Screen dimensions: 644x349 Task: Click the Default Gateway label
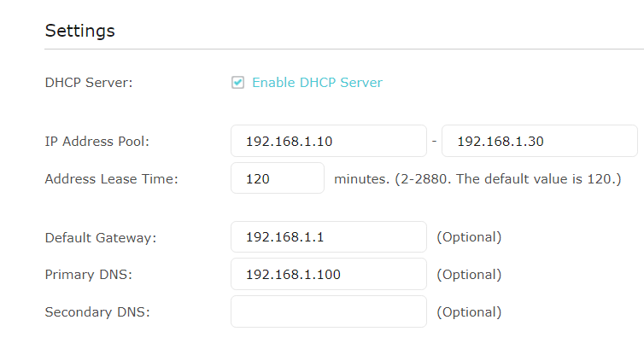click(x=101, y=237)
